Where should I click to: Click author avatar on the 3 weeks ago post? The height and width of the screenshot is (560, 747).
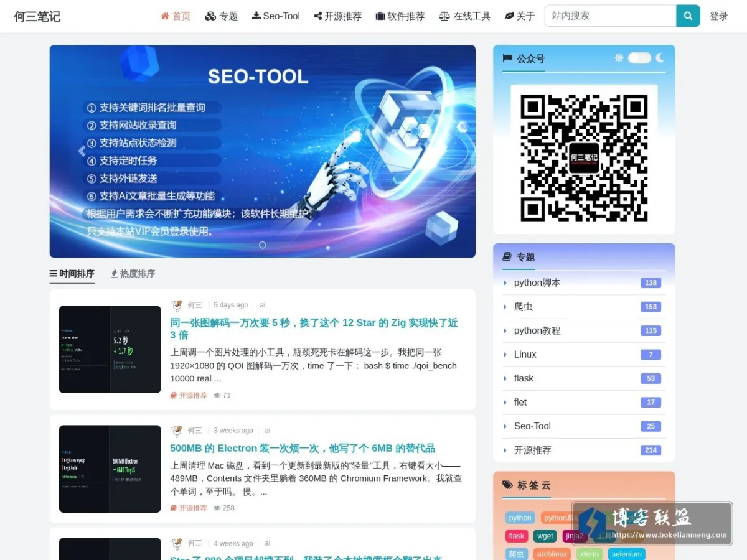tap(177, 431)
